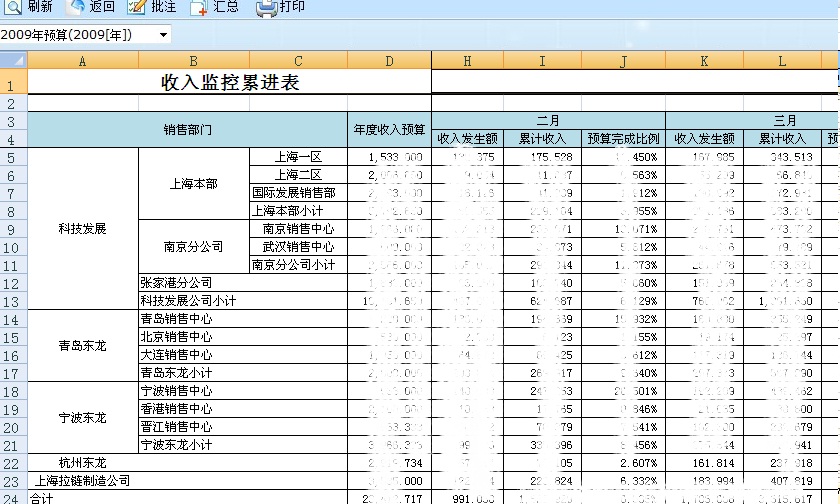This screenshot has width=840, height=504.
Task: Click the value 2.607% in row 22
Action: 639,463
